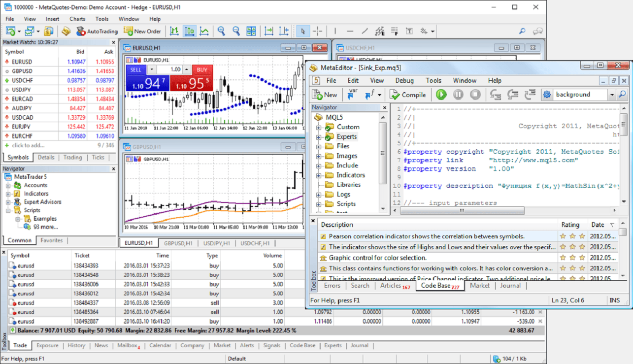This screenshot has width=633, height=364.
Task: Open the GBPUSD,H1 chart tab
Action: point(178,243)
